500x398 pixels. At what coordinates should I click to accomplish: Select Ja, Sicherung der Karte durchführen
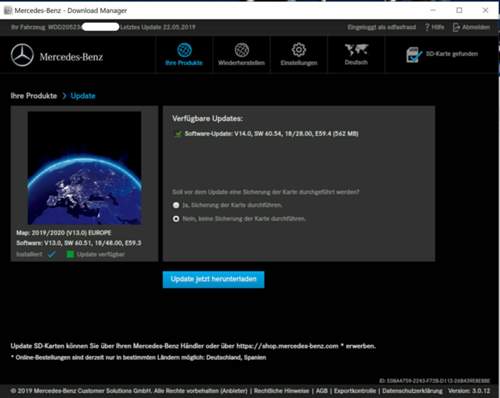point(176,205)
